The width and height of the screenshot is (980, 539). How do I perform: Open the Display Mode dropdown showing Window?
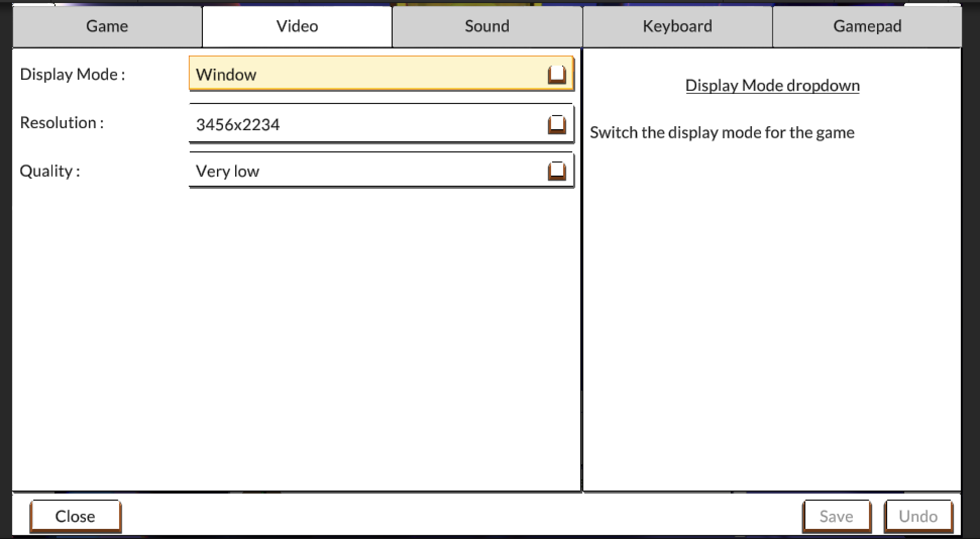[x=368, y=74]
